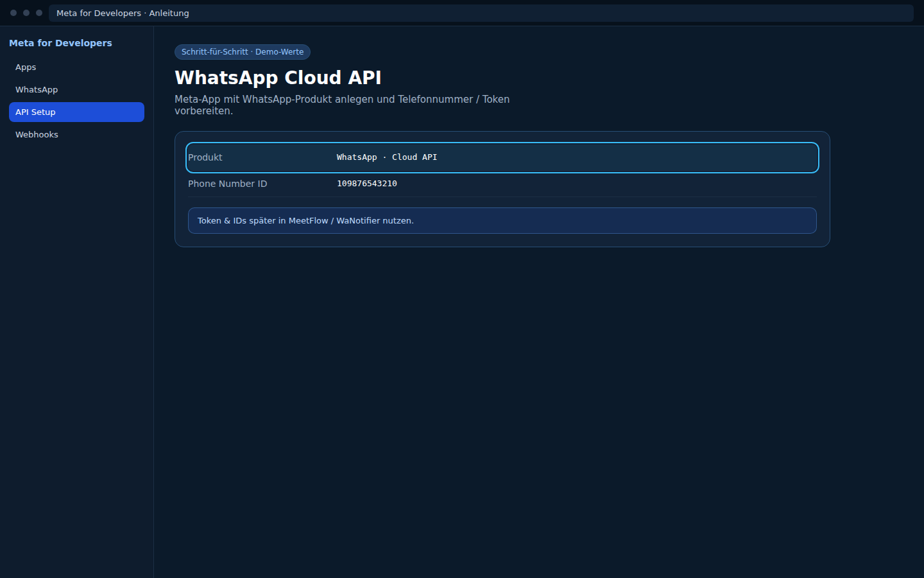Click the third window control dot
The width and height of the screenshot is (924, 578).
point(39,13)
